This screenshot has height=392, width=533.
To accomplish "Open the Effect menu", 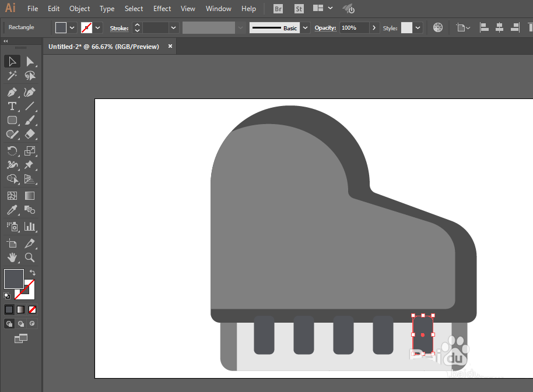I will coord(162,9).
